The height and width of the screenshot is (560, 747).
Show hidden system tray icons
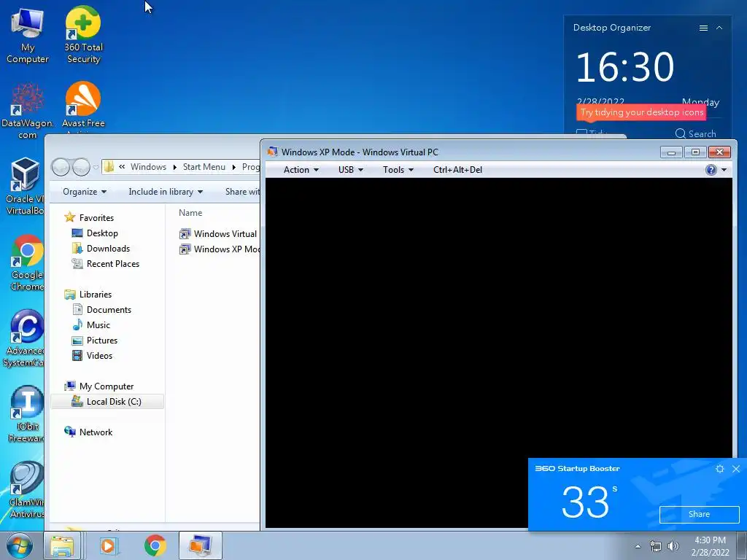point(638,546)
